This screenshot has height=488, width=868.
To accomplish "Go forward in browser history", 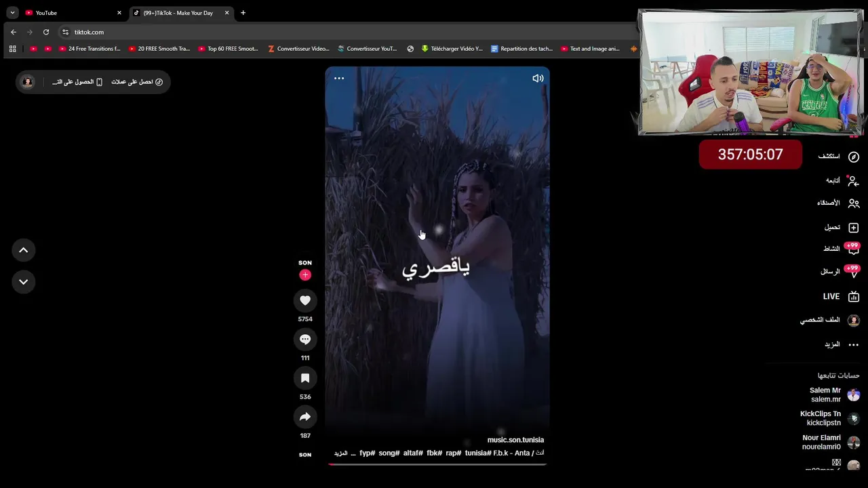I will pos(30,32).
